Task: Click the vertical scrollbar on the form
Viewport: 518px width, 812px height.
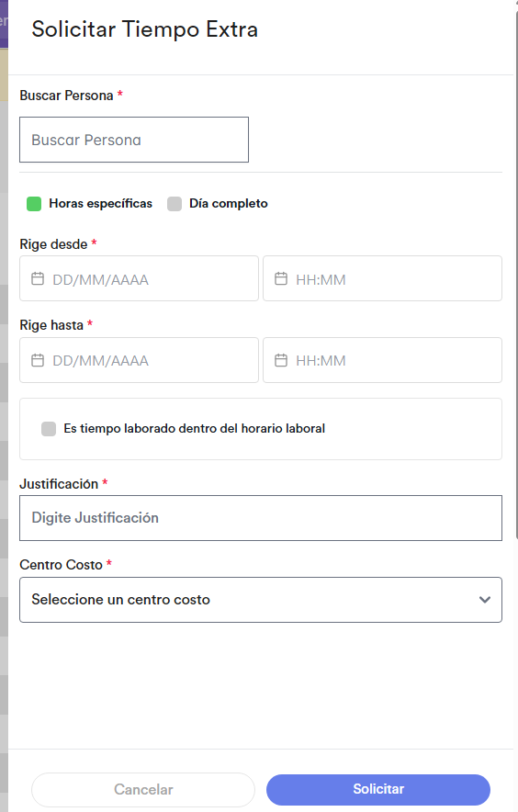Action: (x=516, y=275)
